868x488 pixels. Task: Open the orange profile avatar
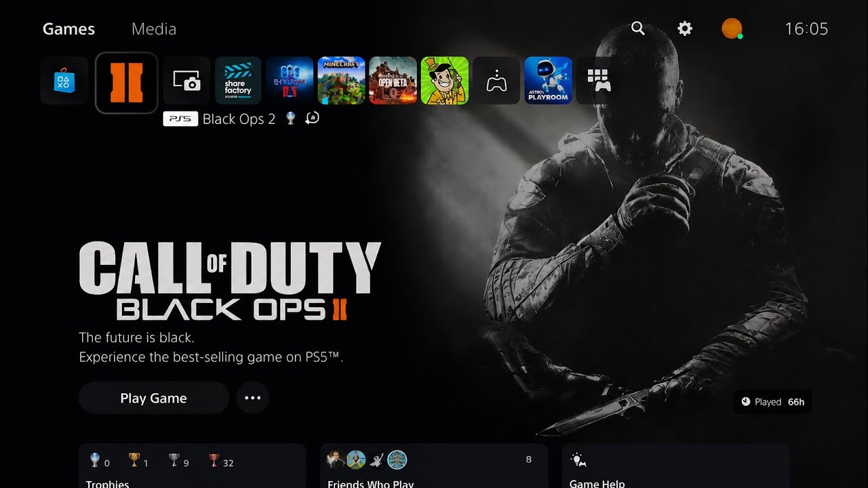coord(731,28)
